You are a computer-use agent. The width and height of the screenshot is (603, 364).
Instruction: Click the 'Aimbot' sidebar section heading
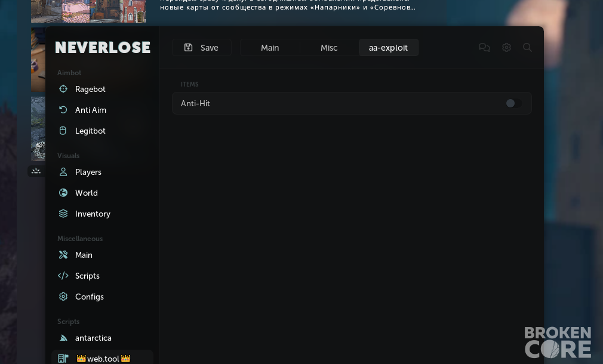tap(69, 73)
